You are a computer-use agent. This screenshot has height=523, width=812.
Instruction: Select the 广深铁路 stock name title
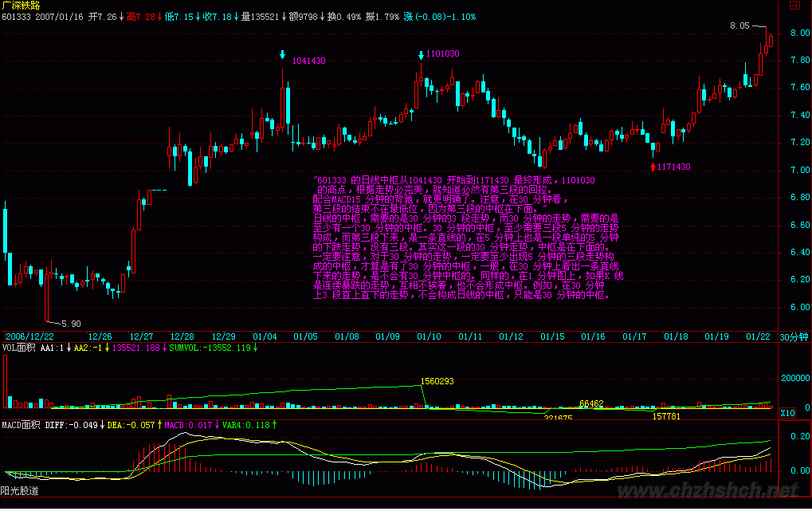(x=21, y=6)
